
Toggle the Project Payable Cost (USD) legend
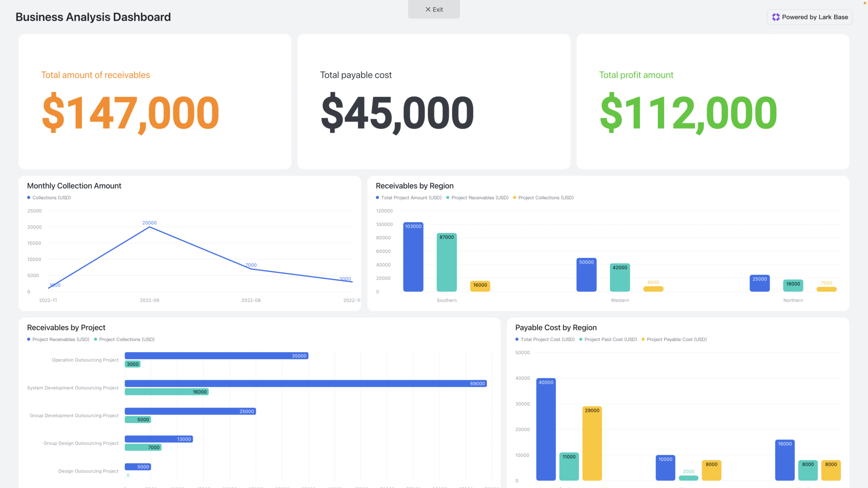(676, 339)
